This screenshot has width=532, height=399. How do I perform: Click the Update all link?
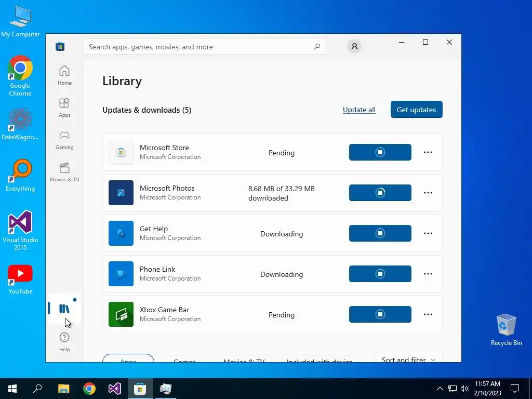(359, 110)
